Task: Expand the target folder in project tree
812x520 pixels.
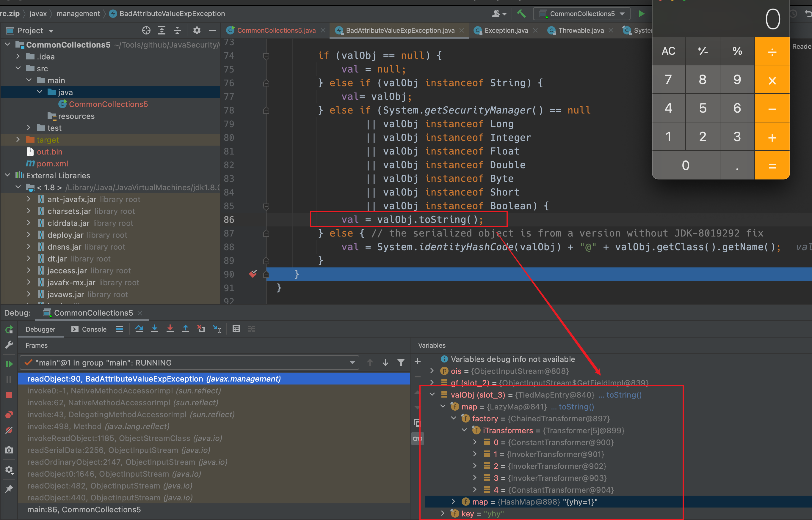Action: coord(18,140)
